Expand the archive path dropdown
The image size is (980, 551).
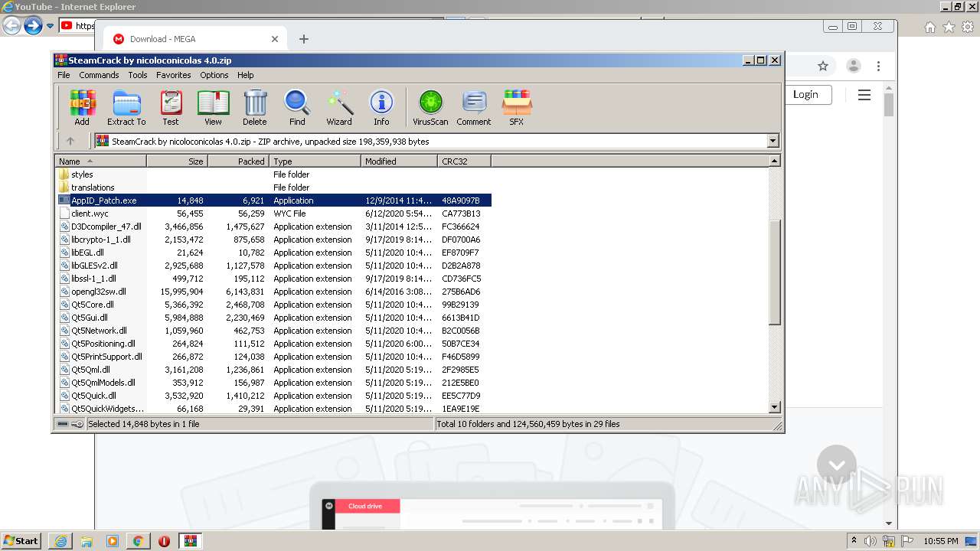point(773,141)
